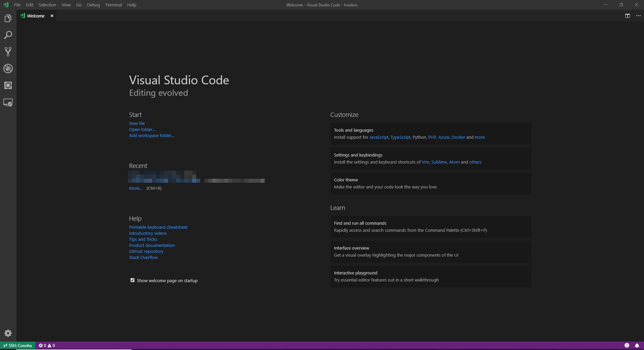Open the Printable keyboard cheatsheet link
Viewport: 644px width, 350px height.
pos(158,227)
